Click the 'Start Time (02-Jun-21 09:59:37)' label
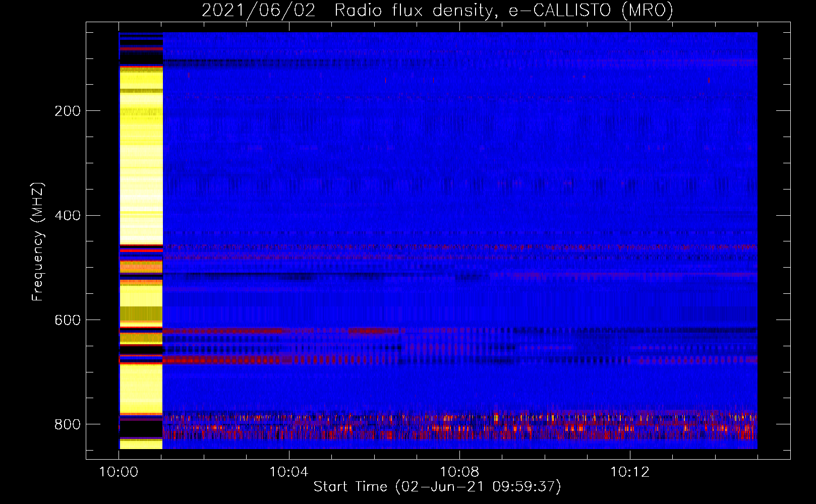The image size is (816, 504). pos(437,487)
